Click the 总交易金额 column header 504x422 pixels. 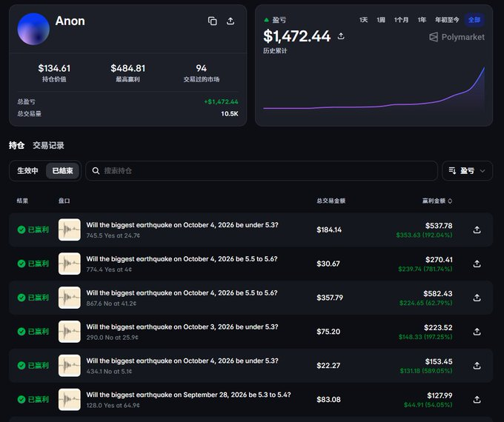point(331,201)
